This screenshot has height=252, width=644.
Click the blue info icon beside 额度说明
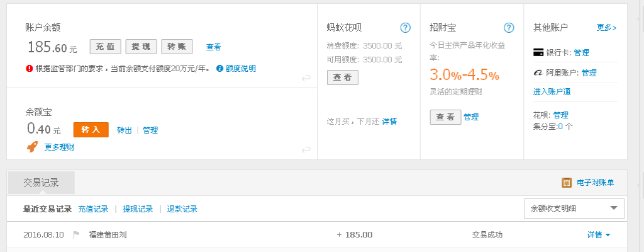pos(219,68)
